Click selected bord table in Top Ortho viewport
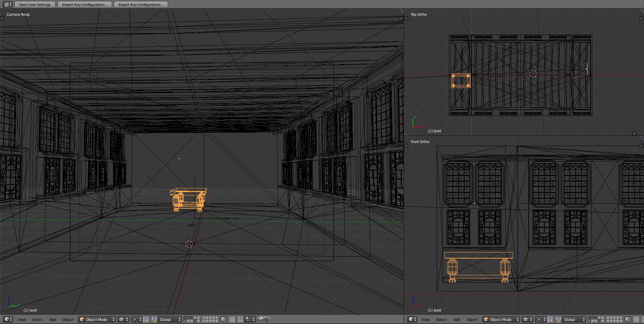Screen dimensions: 644x324 coord(461,81)
